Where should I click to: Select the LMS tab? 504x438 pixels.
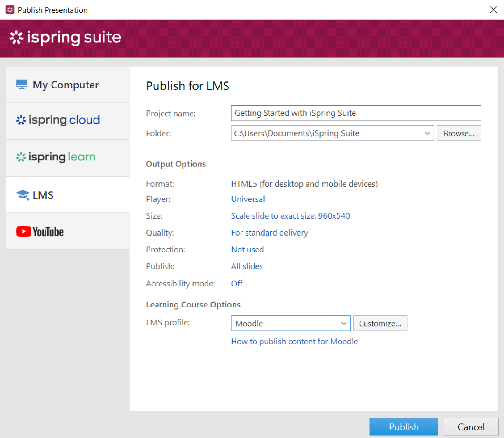point(68,195)
